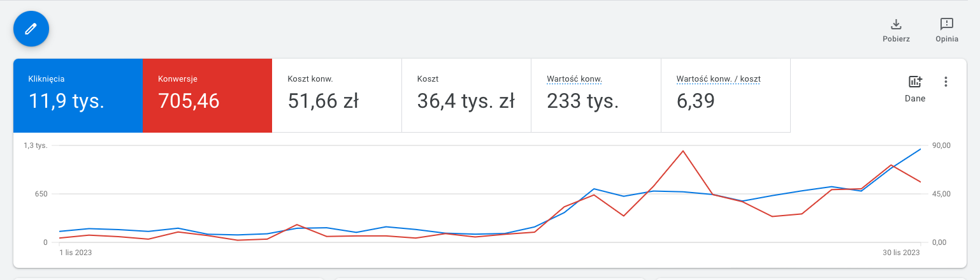Image resolution: width=980 pixels, height=280 pixels.
Task: Click the underlined Wartość konw. label
Action: click(x=575, y=79)
